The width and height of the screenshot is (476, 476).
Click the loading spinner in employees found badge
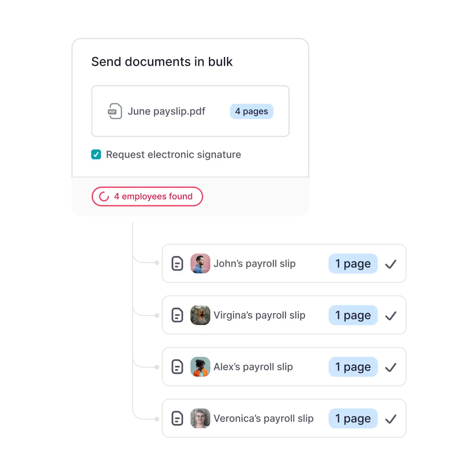tap(104, 197)
